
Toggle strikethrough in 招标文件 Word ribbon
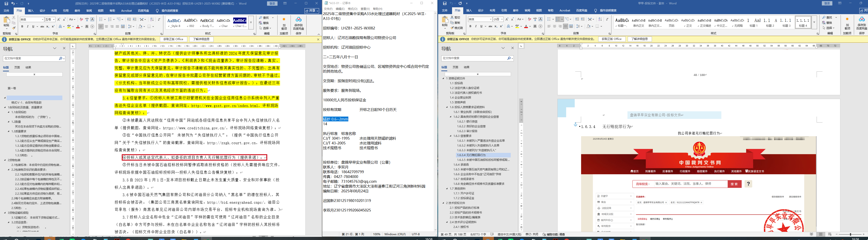click(42, 27)
